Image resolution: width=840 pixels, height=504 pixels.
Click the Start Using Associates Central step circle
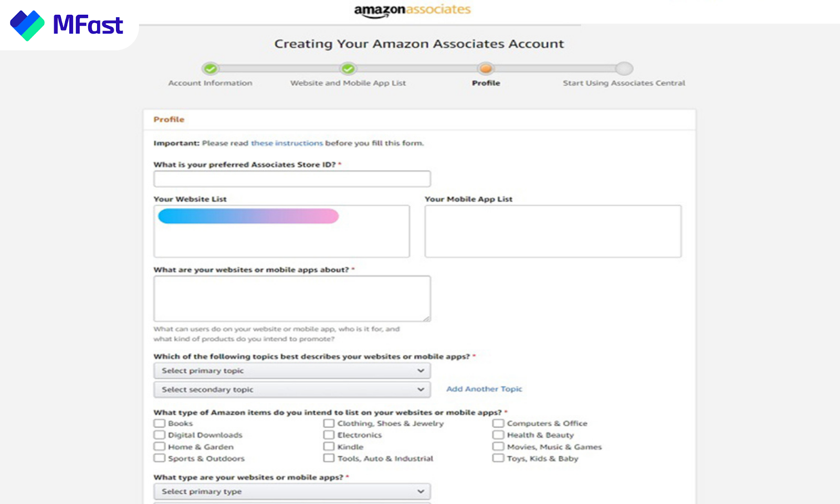tap(624, 69)
